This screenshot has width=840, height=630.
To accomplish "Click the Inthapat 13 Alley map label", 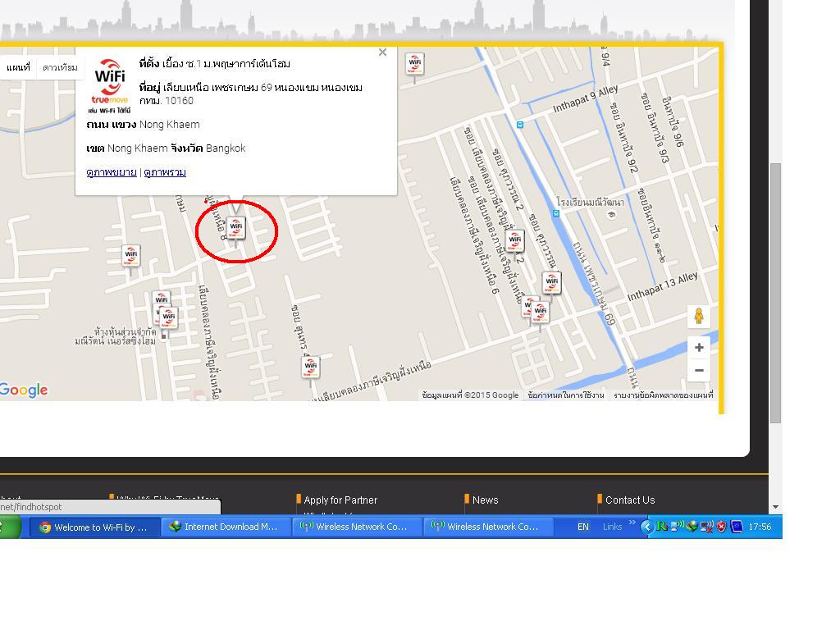I will tap(663, 286).
